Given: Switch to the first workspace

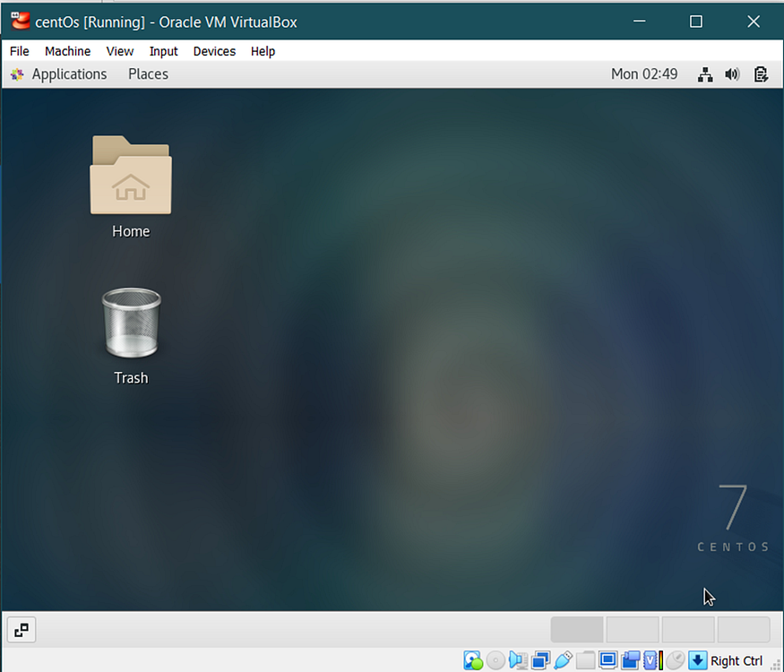Looking at the screenshot, I should tap(576, 630).
